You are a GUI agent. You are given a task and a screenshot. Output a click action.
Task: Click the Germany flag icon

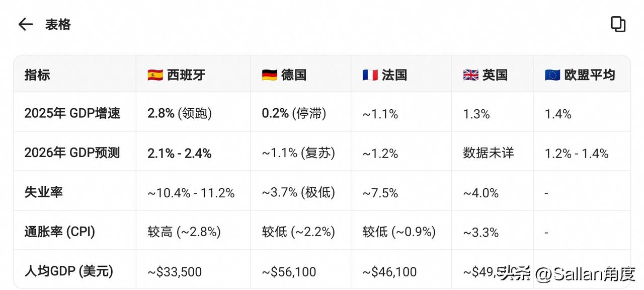point(268,75)
